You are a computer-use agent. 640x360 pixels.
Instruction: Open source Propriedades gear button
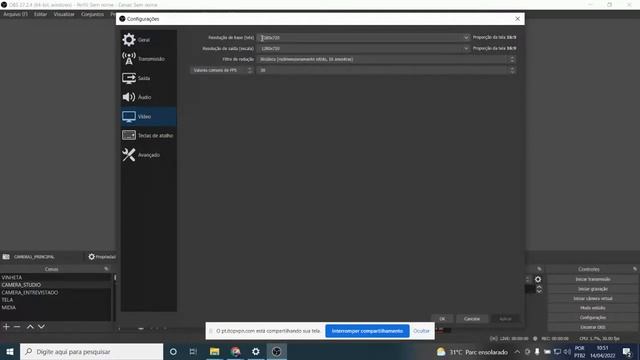[102, 257]
